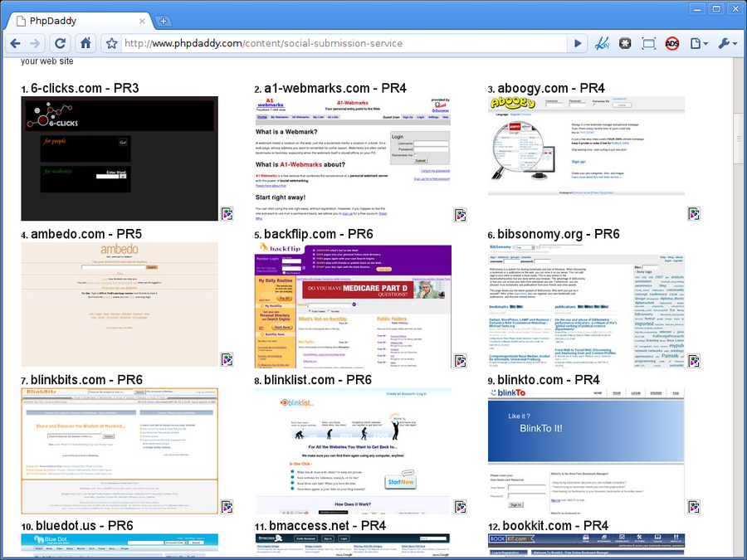747x560 pixels.
Task: Open the a1-webmarks.com site thumbnail
Action: coord(353,159)
